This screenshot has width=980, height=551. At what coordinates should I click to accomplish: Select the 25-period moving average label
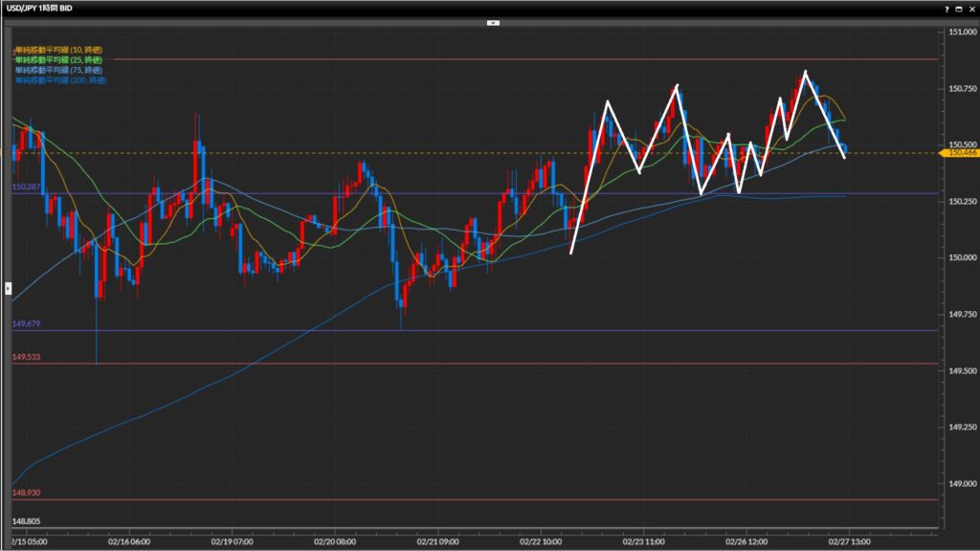pos(57,59)
